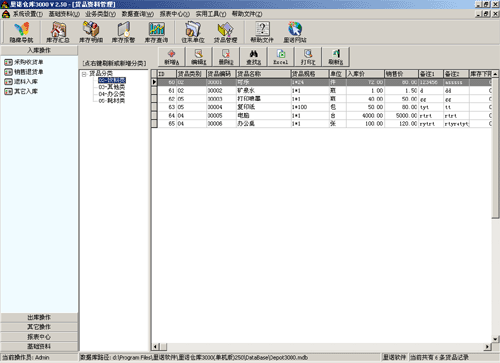The height and width of the screenshot is (363, 500).
Task: Click the 隐藏导航 toolbar icon
Action: coord(21,33)
